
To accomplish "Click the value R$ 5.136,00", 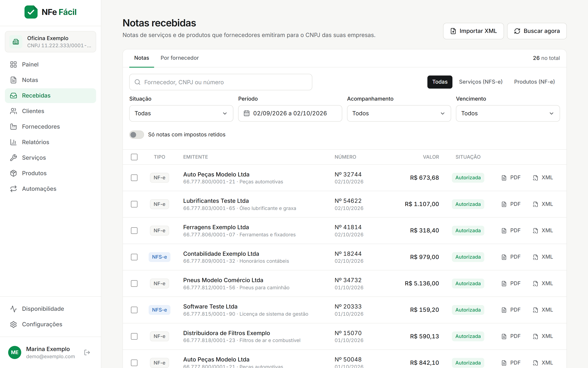I will [422, 284].
